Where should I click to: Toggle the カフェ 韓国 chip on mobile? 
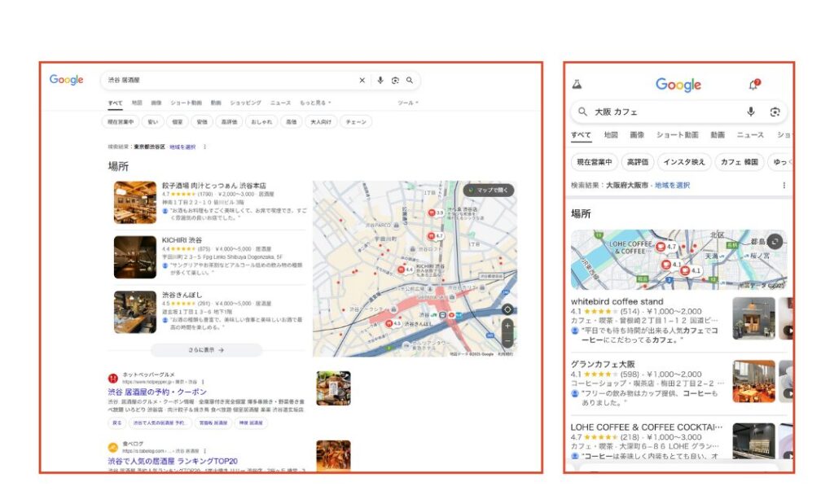click(x=739, y=161)
